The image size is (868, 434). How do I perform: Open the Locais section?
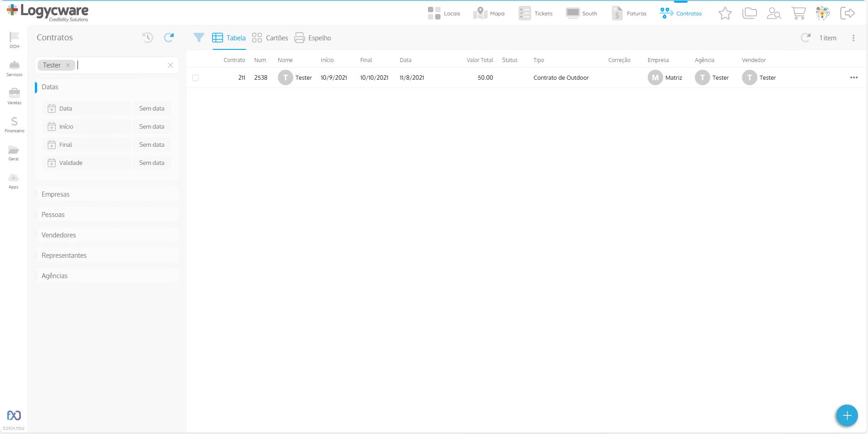(x=444, y=13)
